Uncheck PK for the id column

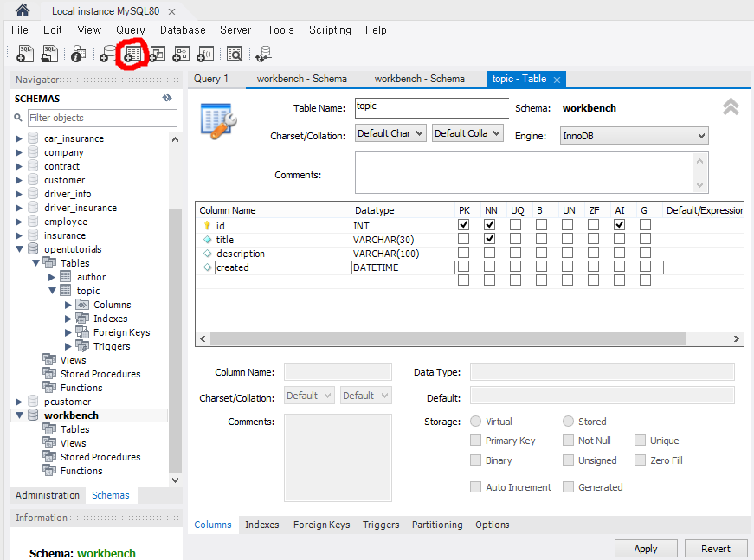pos(463,224)
